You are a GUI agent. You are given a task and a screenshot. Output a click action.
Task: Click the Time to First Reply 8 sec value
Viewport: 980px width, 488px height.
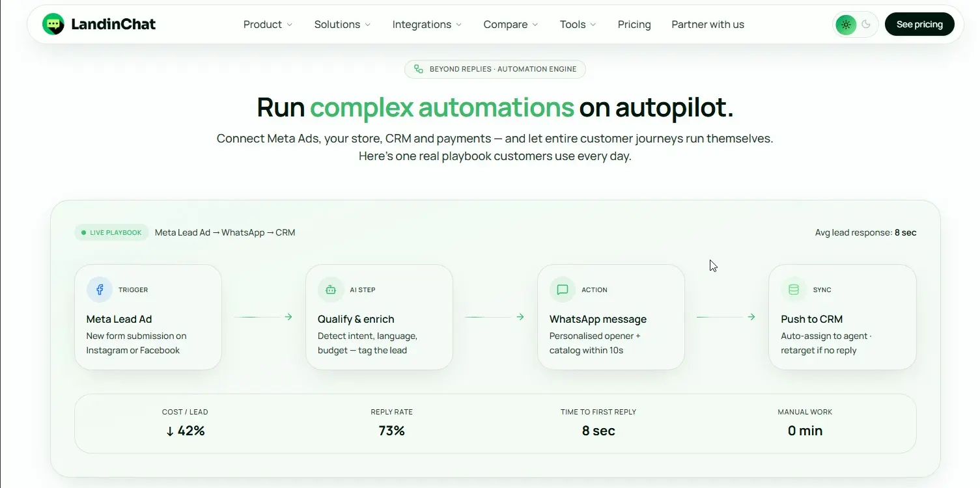point(598,431)
